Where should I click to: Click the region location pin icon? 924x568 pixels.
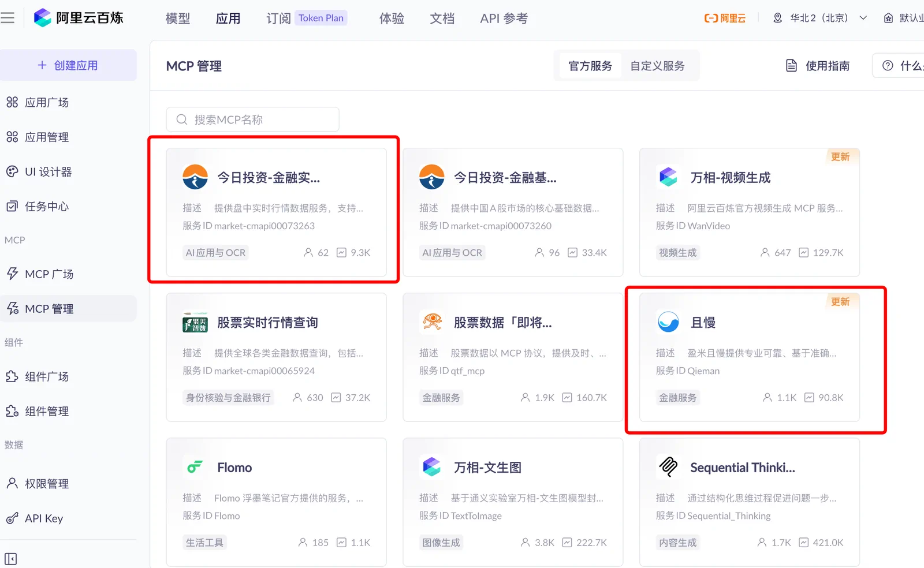click(x=778, y=18)
